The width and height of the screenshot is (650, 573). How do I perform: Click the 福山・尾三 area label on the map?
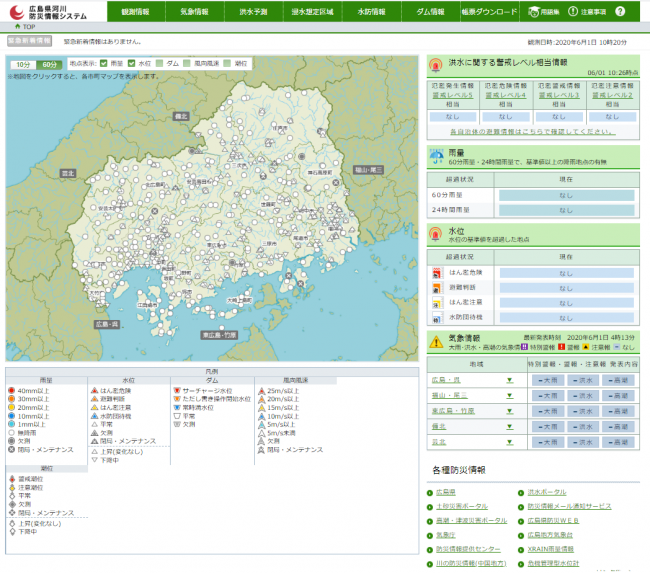click(x=368, y=170)
